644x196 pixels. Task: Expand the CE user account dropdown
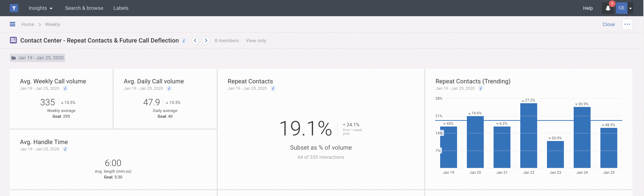coord(630,8)
